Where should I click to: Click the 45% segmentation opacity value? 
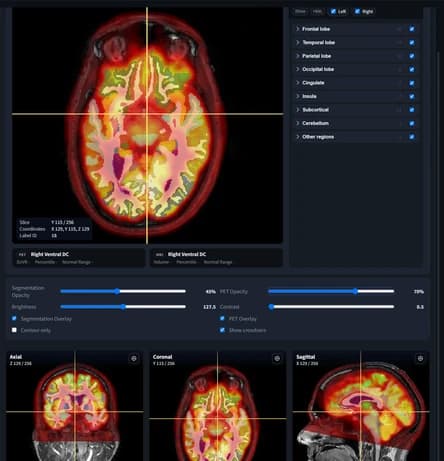point(211,292)
